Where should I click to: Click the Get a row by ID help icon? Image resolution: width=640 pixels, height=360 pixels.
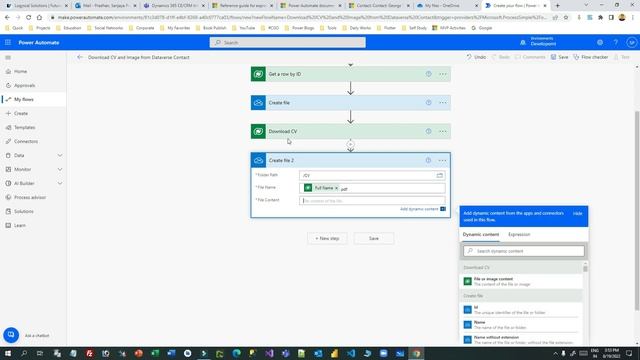tap(428, 74)
